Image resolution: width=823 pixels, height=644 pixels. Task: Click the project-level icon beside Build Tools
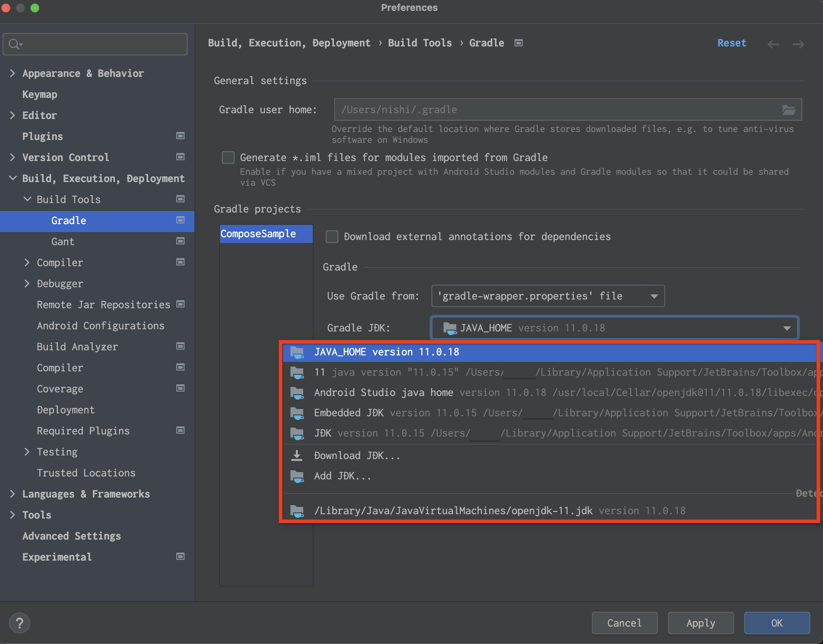pyautogui.click(x=180, y=199)
